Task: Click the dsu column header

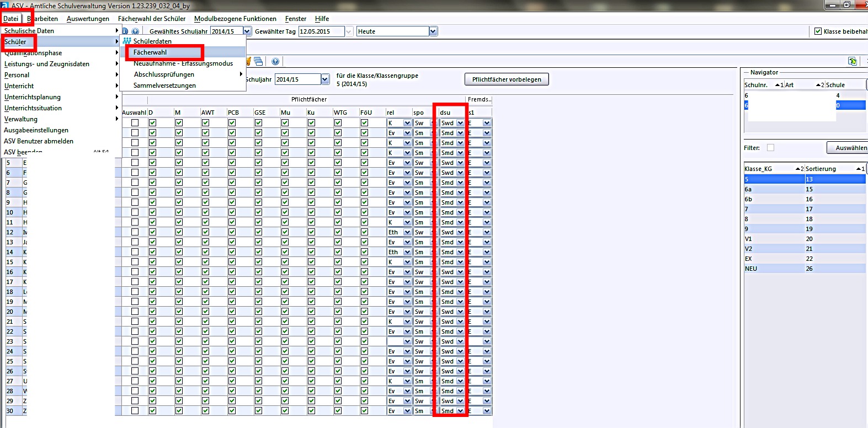Action: (452, 113)
